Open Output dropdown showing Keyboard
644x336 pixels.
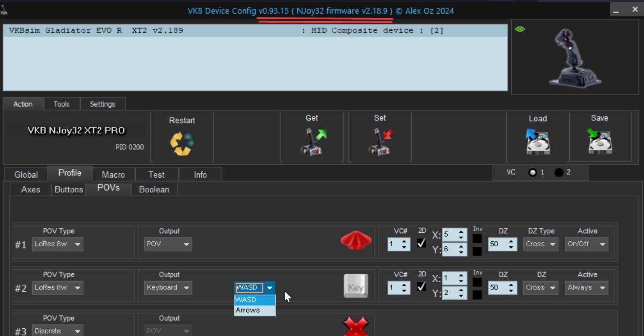(x=168, y=288)
